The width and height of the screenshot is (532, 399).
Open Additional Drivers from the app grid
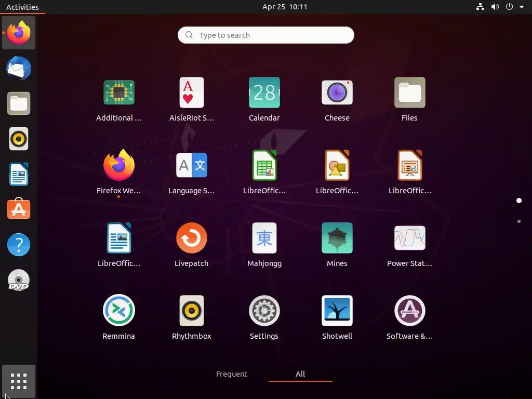(119, 92)
